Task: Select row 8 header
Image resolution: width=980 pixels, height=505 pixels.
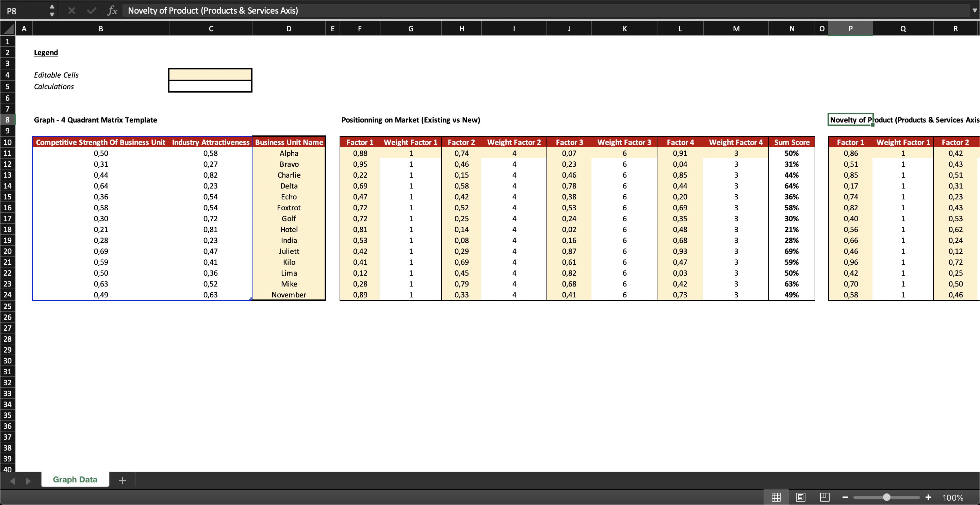Action: tap(7, 120)
